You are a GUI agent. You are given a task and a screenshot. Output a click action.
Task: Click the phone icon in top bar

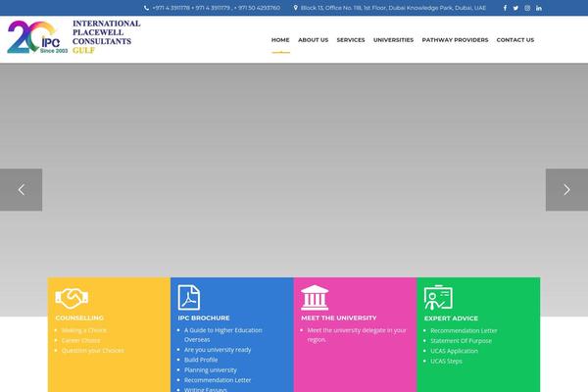(x=146, y=8)
